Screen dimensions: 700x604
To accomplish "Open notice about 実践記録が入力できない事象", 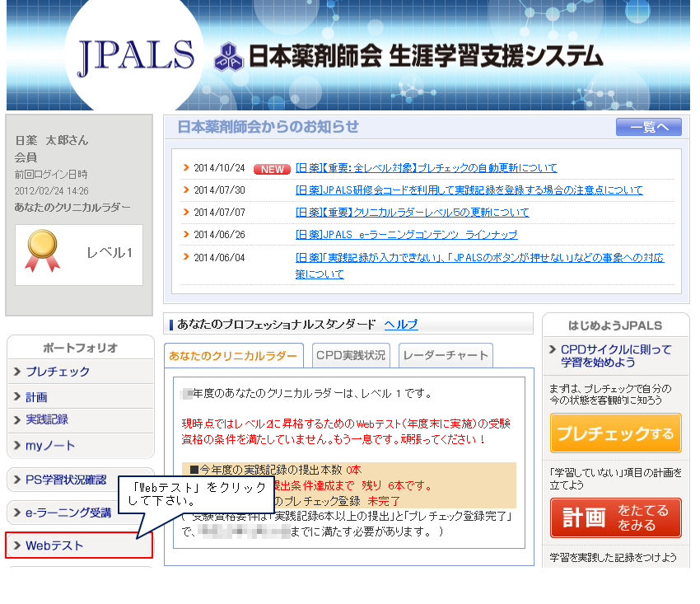I will [479, 266].
